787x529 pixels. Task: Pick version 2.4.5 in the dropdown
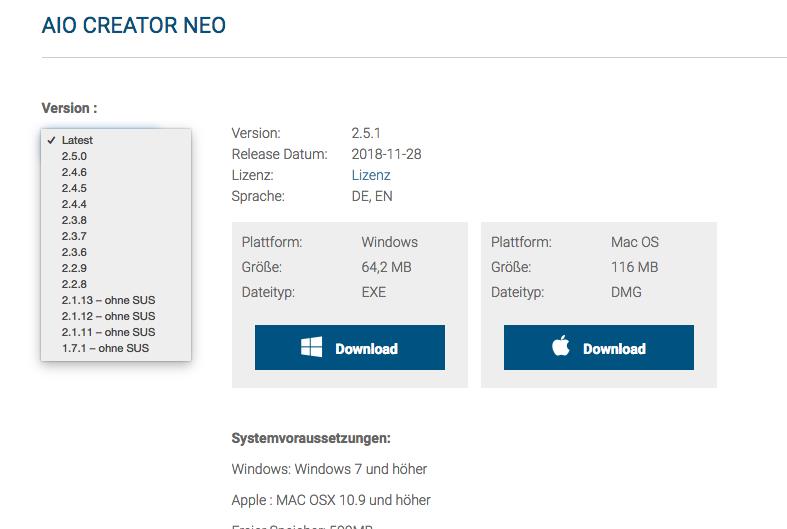pos(116,188)
